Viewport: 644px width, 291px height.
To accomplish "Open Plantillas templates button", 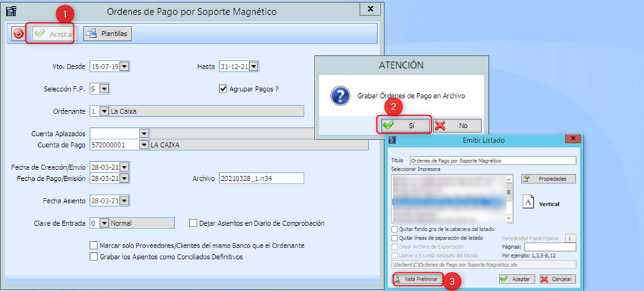I will [x=108, y=33].
